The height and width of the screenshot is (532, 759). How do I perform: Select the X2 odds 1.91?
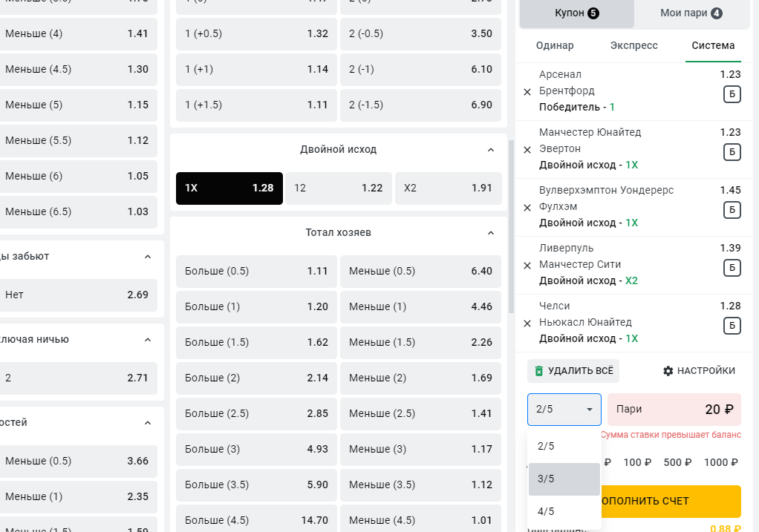pyautogui.click(x=449, y=188)
